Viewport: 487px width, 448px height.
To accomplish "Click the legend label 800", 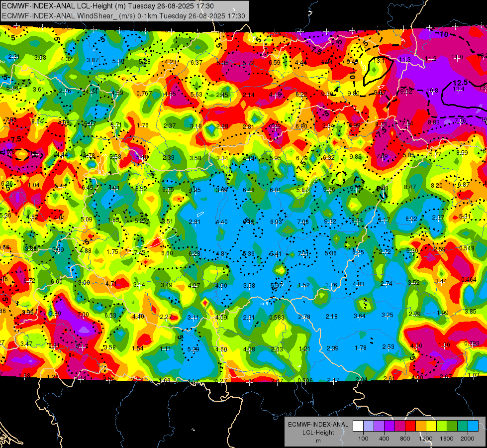I will (x=405, y=439).
